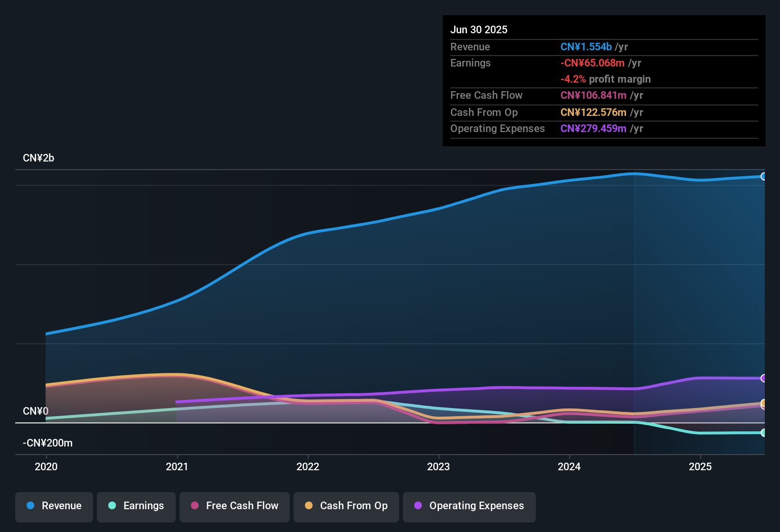Screen dimensions: 780x532
Task: Click the CN¥1.554b revenue value
Action: pyautogui.click(x=586, y=47)
